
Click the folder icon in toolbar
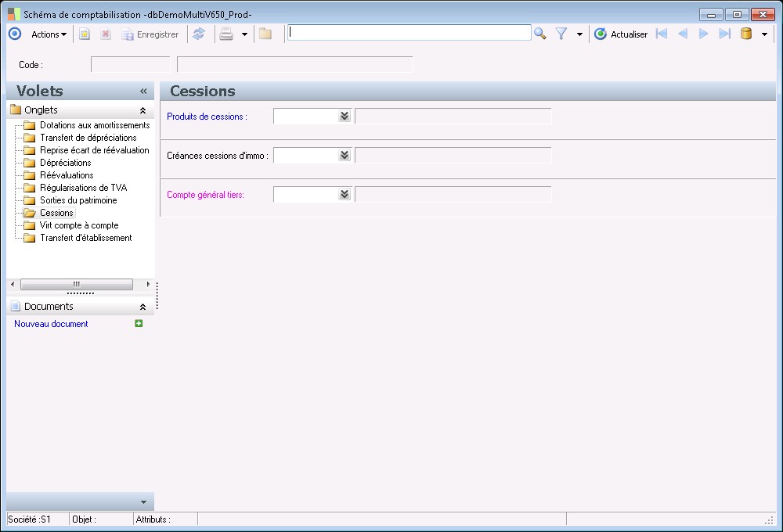click(265, 34)
